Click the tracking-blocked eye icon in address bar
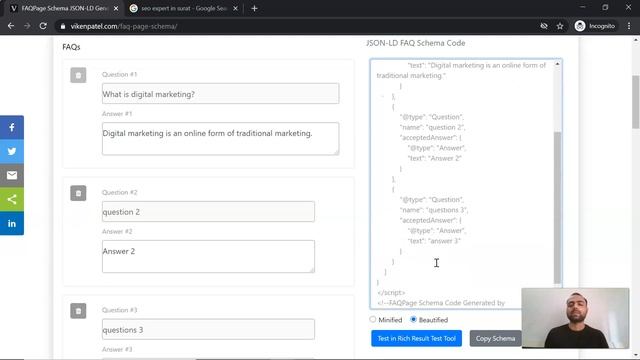This screenshot has width=640, height=360. click(544, 26)
